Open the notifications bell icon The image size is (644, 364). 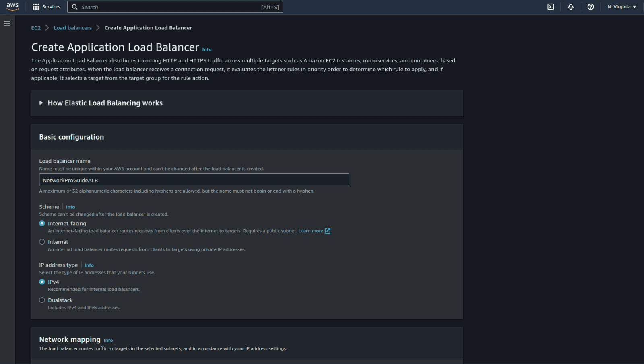pyautogui.click(x=571, y=7)
